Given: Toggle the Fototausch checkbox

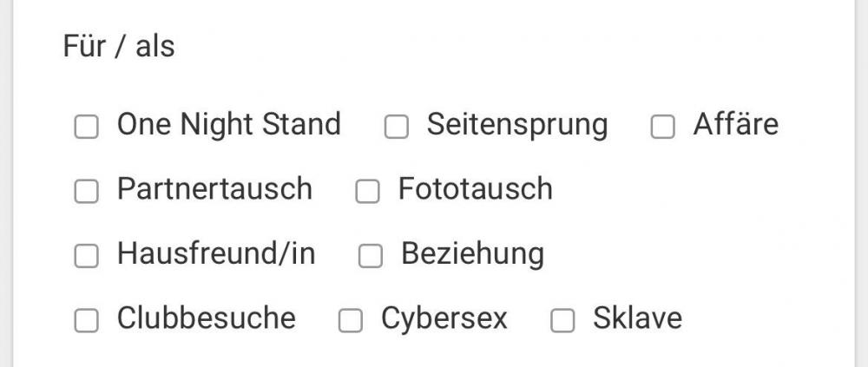Looking at the screenshot, I should (x=367, y=191).
